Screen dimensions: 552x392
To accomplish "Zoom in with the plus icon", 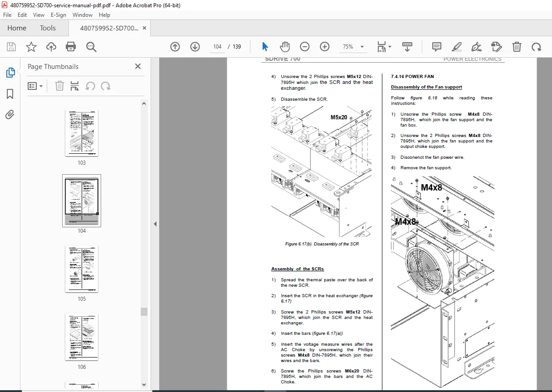I will coord(325,47).
